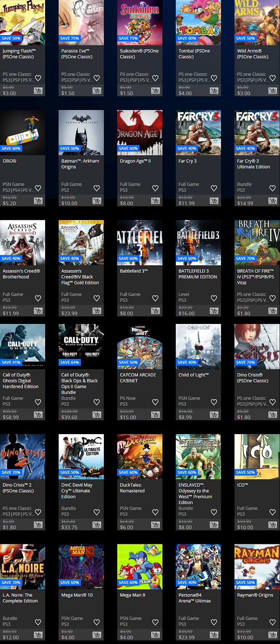Toggle wishlist heart for OlliOlli
The height and width of the screenshot is (644, 280).
(x=38, y=188)
